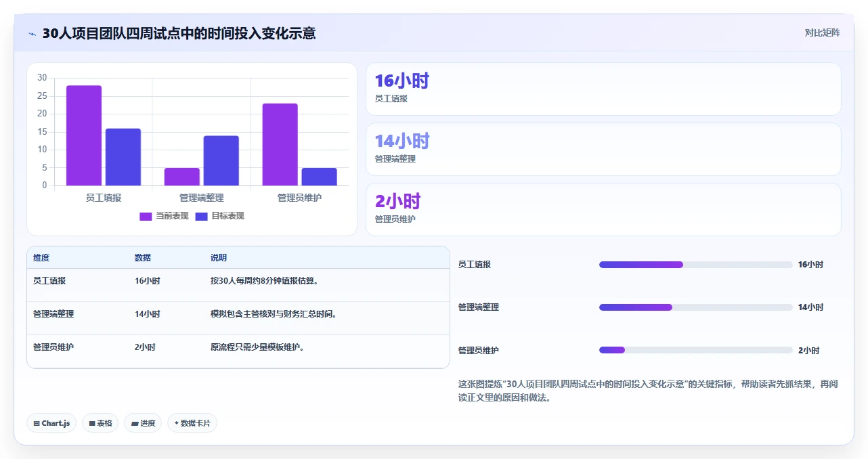Click the 员工填报 table row cell
This screenshot has width=868, height=459.
[49, 280]
